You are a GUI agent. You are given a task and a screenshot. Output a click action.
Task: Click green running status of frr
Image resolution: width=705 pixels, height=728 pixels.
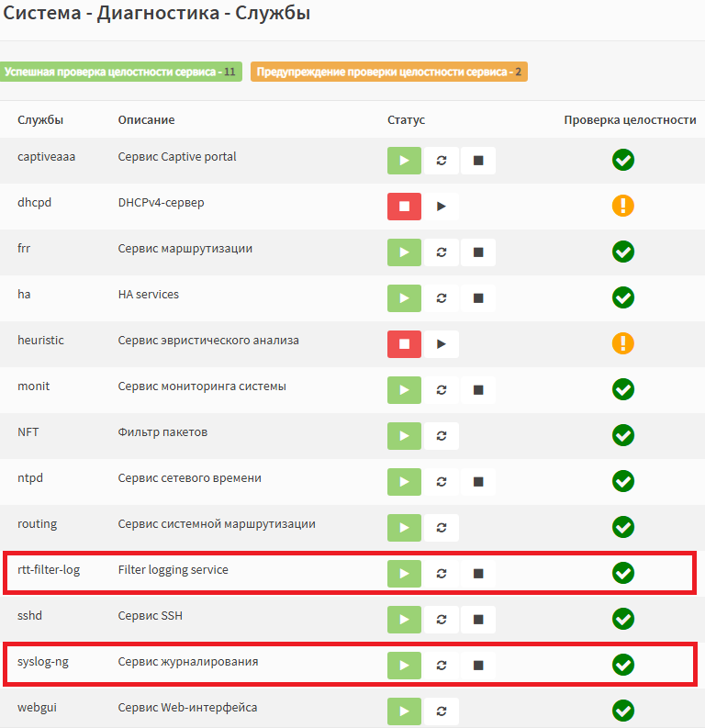404,252
